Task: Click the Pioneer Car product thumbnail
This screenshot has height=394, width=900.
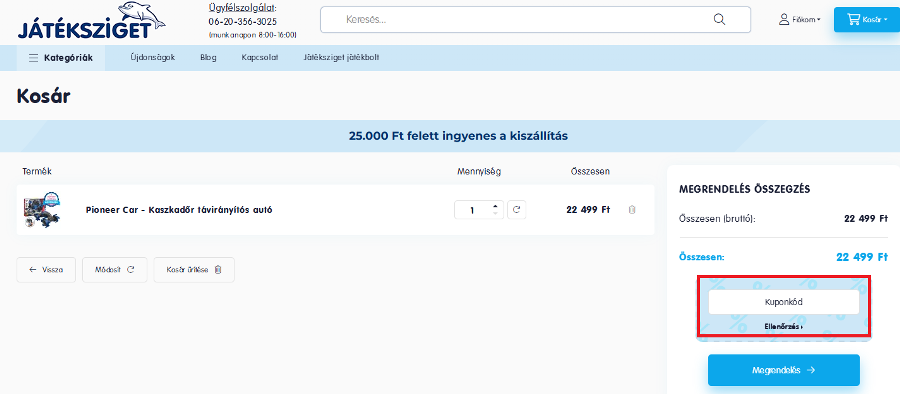Action: click(x=42, y=210)
